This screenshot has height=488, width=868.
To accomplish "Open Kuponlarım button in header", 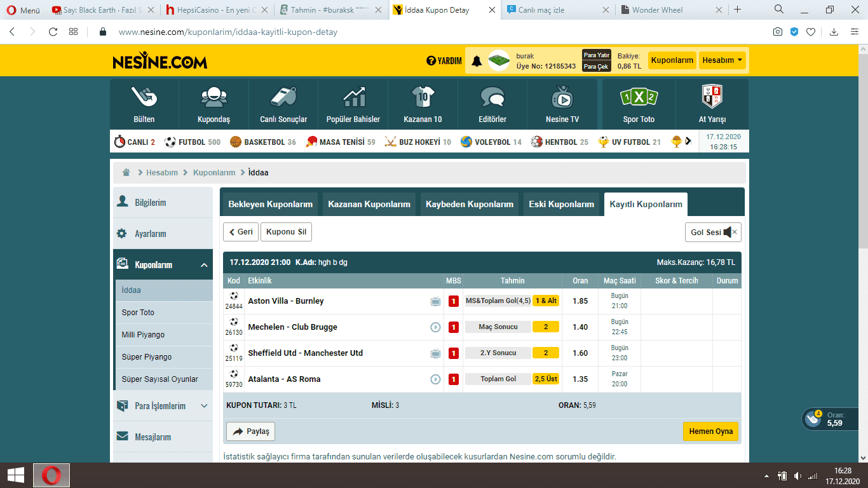I will pyautogui.click(x=672, y=60).
